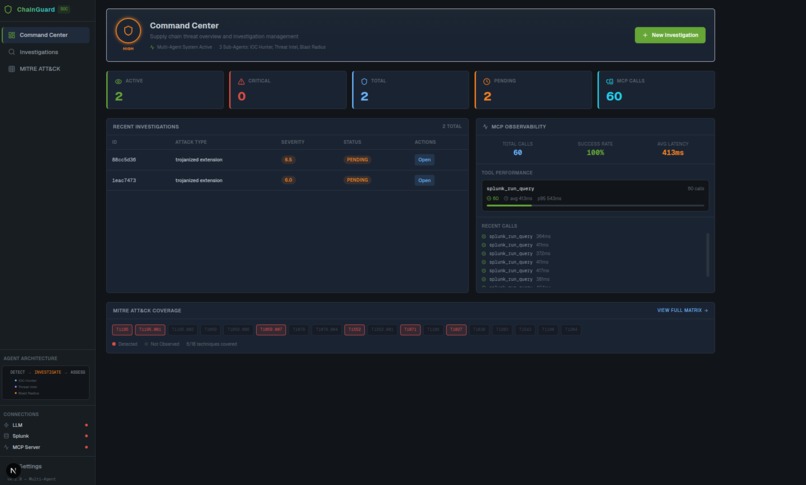Click the severity score of 88cc5d36
Viewport: 806px width, 485px height.
(288, 160)
